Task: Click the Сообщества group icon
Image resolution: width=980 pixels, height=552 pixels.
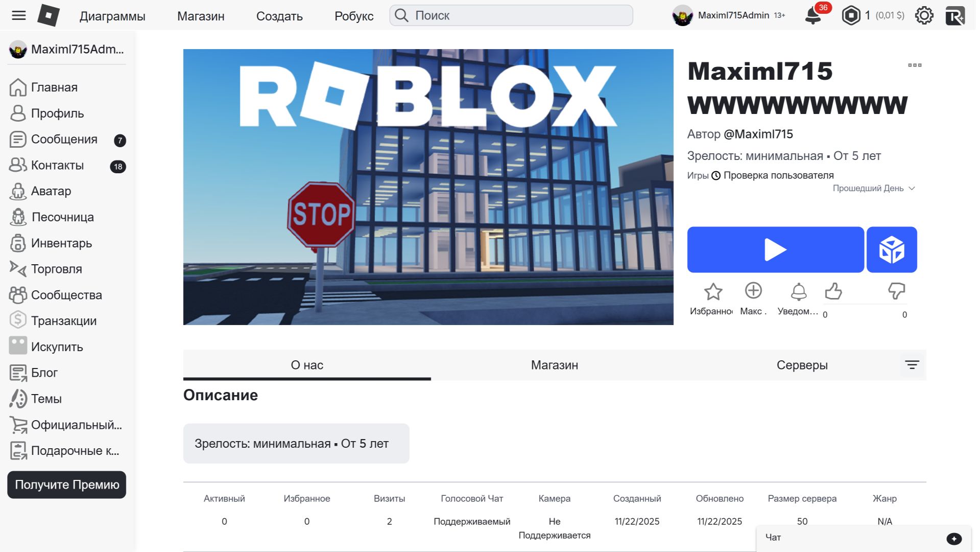Action: pos(18,295)
